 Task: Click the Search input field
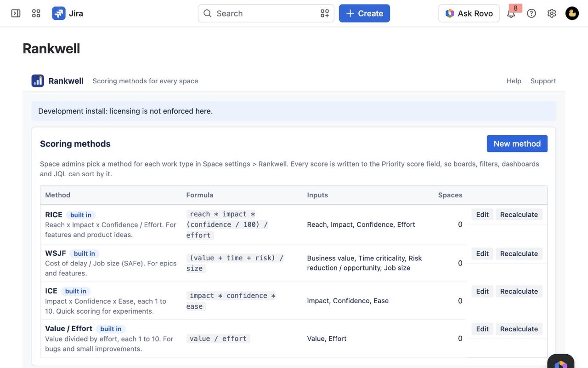click(x=266, y=13)
